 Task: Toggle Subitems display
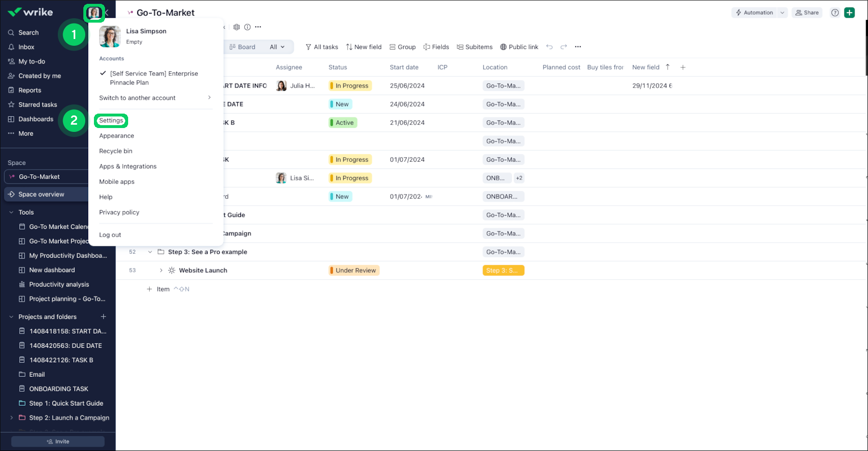point(474,47)
